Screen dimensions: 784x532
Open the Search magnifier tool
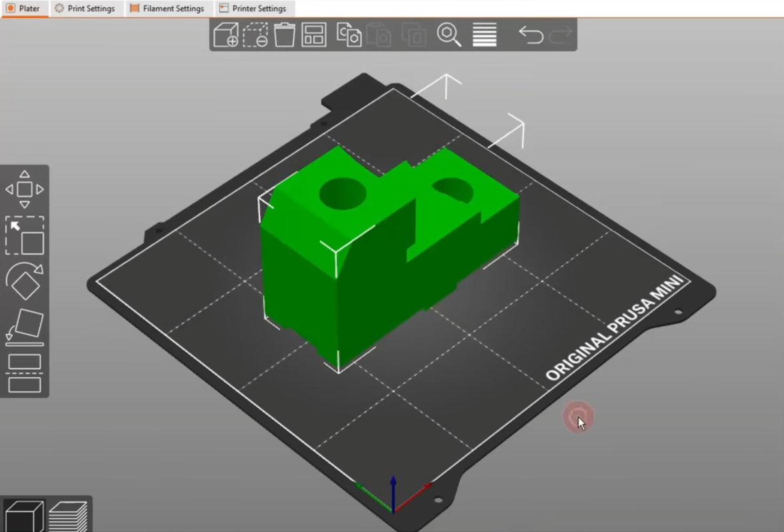(x=449, y=35)
